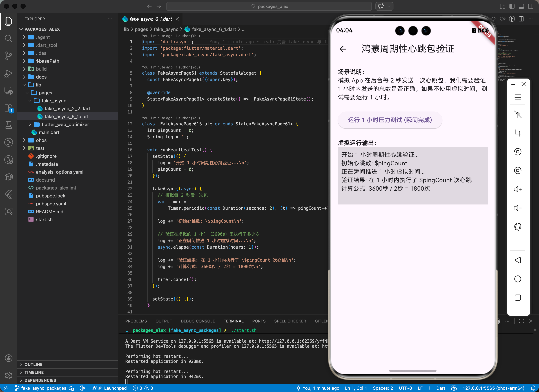This screenshot has width=539, height=392.
Task: Toggle maximize terminal panel size
Action: pos(521,321)
